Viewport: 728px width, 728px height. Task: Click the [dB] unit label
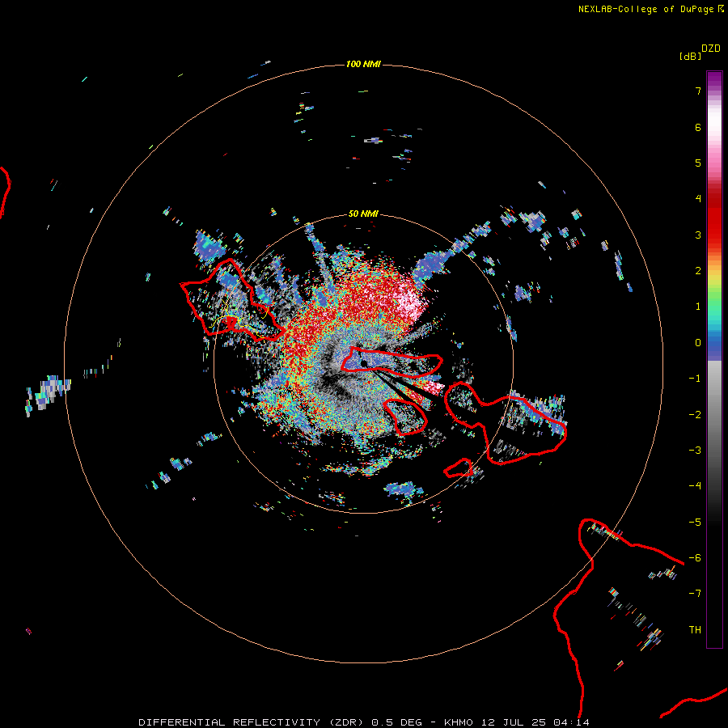(x=690, y=57)
